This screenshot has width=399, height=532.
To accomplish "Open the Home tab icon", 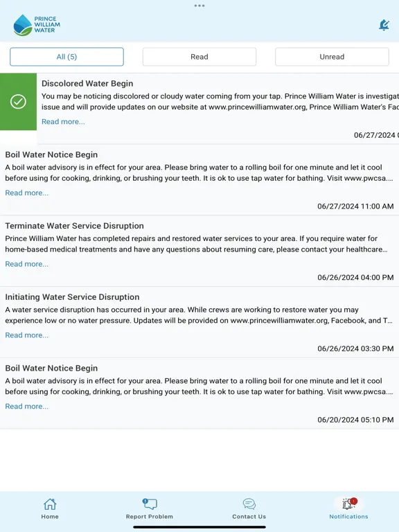I will [50, 504].
